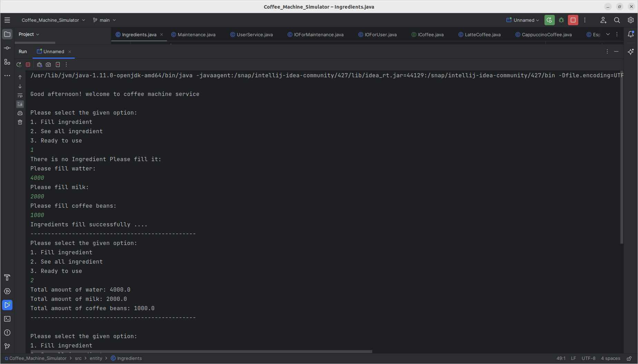This screenshot has width=638, height=364.
Task: Open IDE settings gear icon
Action: tap(631, 20)
